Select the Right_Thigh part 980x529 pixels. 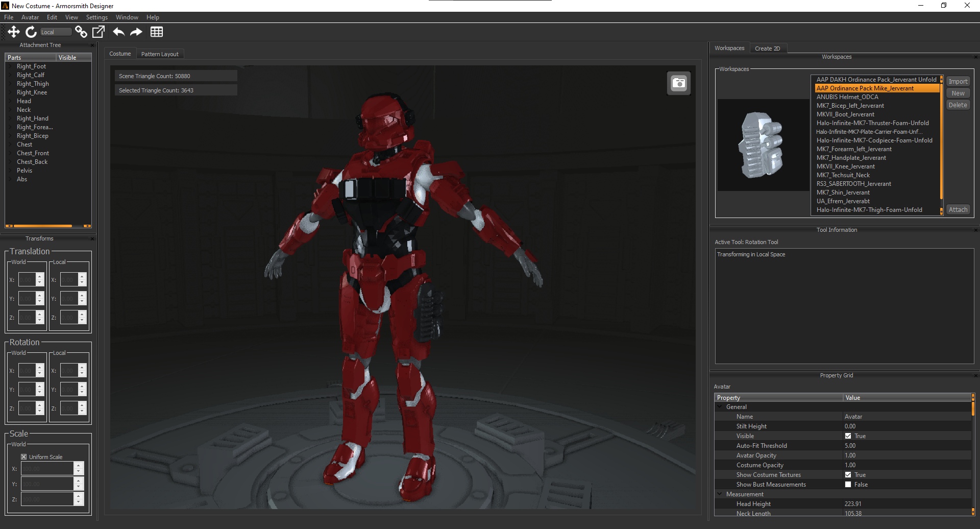click(33, 84)
